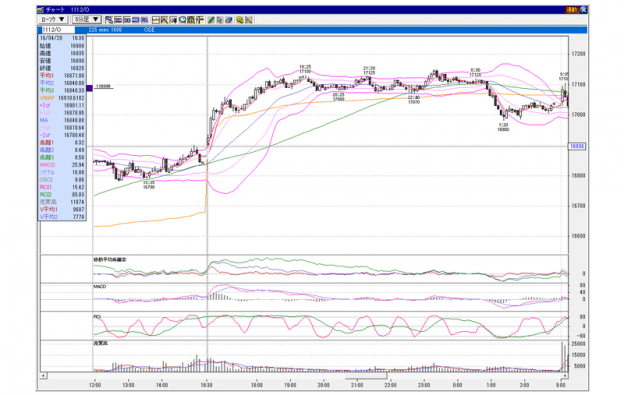Click the MACD indicator panel label
Screen dimensions: 624x395
pyautogui.click(x=99, y=286)
